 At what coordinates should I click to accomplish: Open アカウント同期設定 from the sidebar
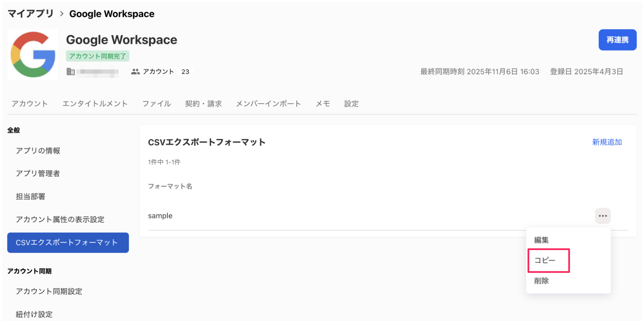(49, 291)
